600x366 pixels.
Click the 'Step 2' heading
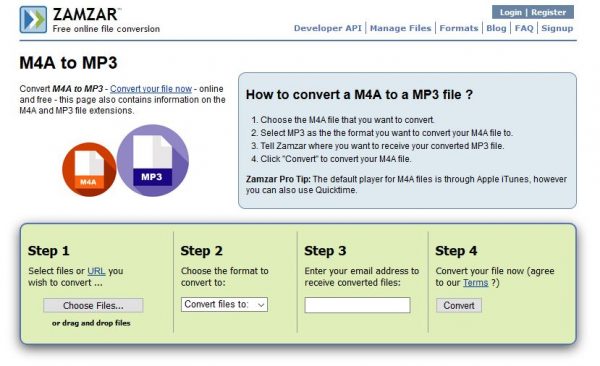(201, 251)
